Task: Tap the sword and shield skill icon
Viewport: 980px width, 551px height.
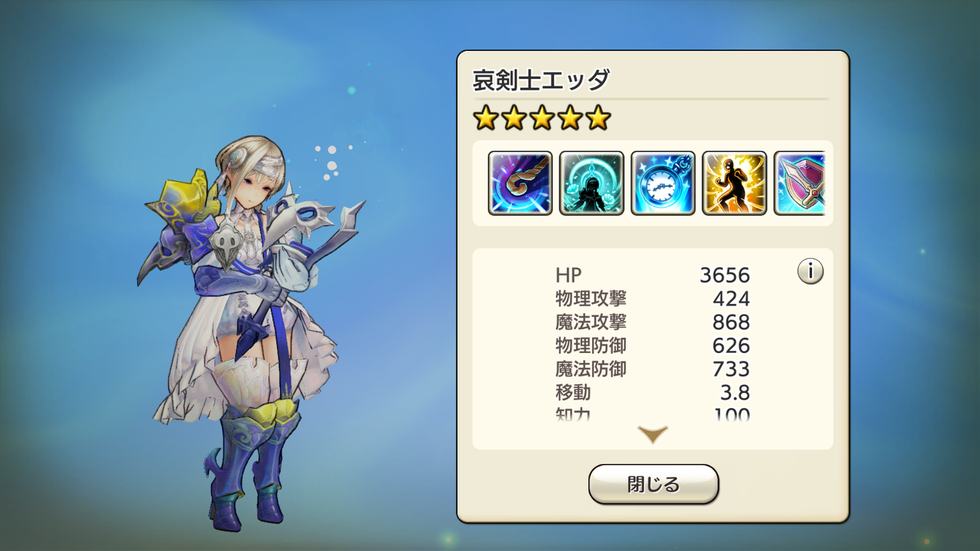Action: [x=800, y=183]
